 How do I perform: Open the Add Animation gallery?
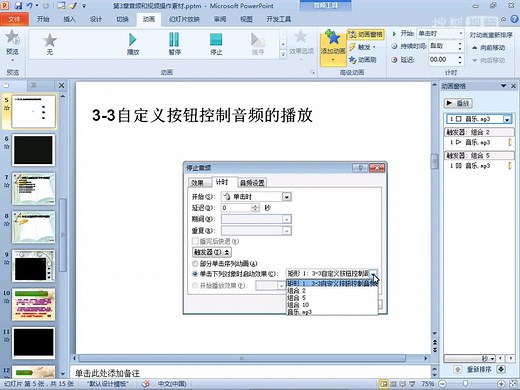coord(333,48)
